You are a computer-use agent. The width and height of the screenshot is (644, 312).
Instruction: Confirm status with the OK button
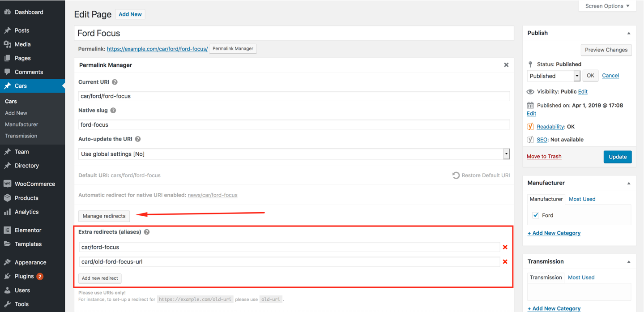(x=590, y=76)
